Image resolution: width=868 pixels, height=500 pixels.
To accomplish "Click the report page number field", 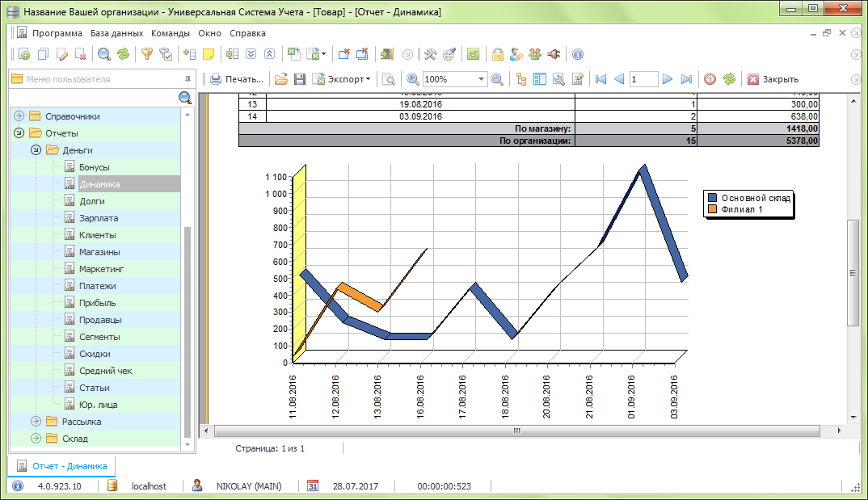I will [643, 79].
